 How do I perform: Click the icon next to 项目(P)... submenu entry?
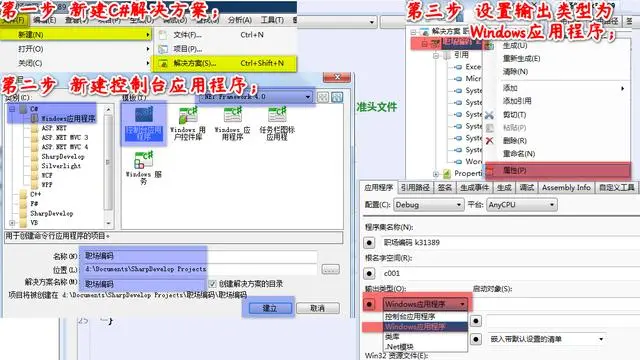click(163, 49)
